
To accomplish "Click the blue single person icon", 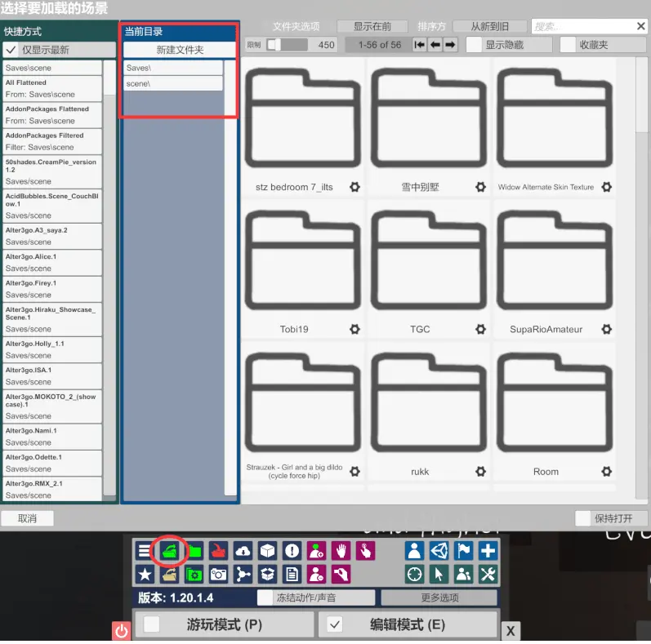I will tap(414, 551).
